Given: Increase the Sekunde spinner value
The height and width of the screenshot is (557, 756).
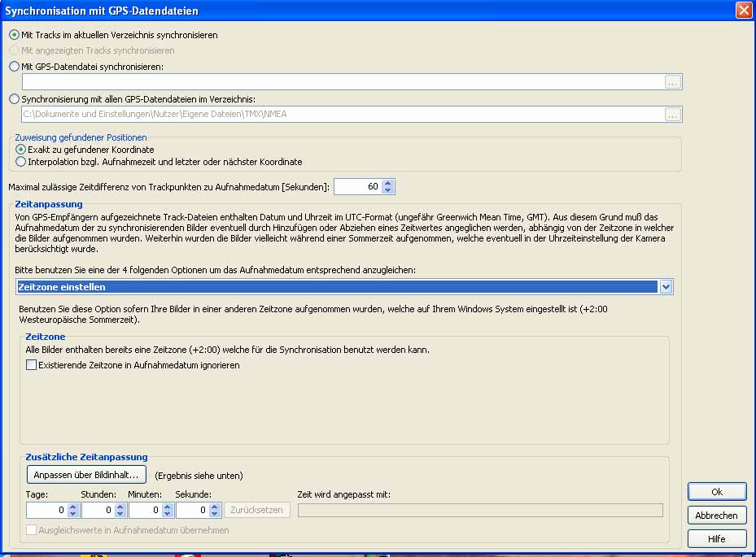Looking at the screenshot, I should (x=215, y=507).
